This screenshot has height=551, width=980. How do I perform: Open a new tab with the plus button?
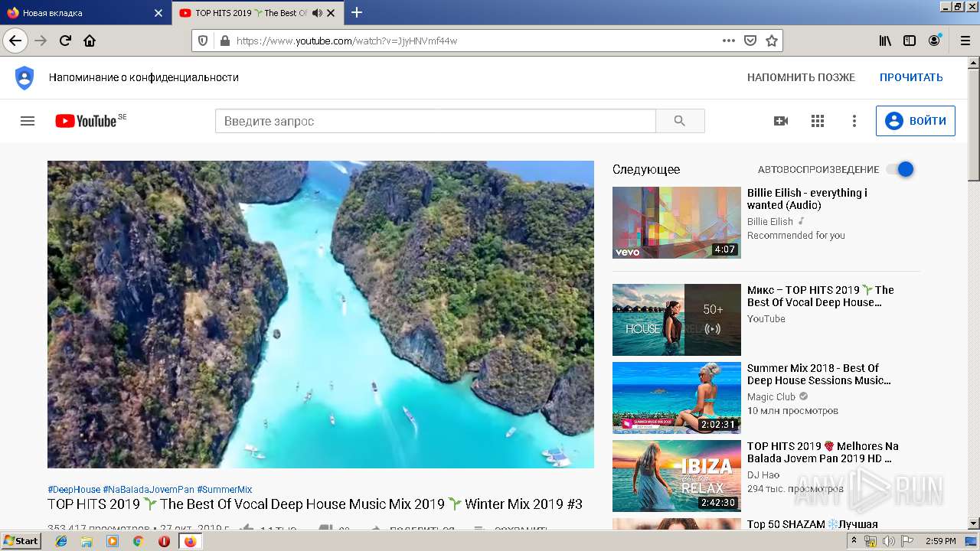[x=357, y=12]
